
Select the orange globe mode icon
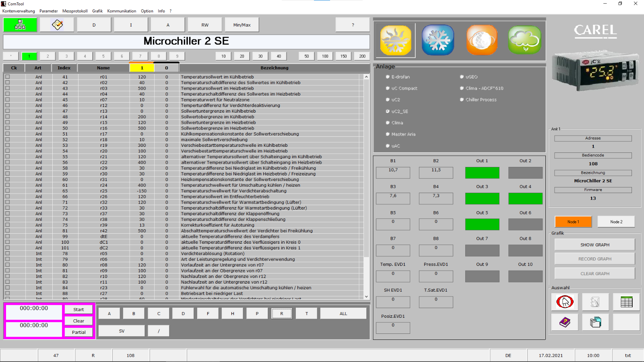pyautogui.click(x=482, y=40)
